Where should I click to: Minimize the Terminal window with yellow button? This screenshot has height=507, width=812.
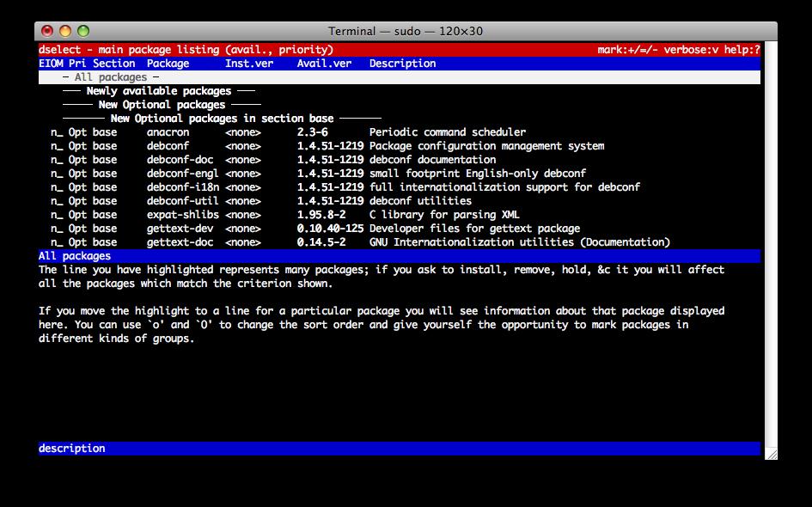click(66, 31)
